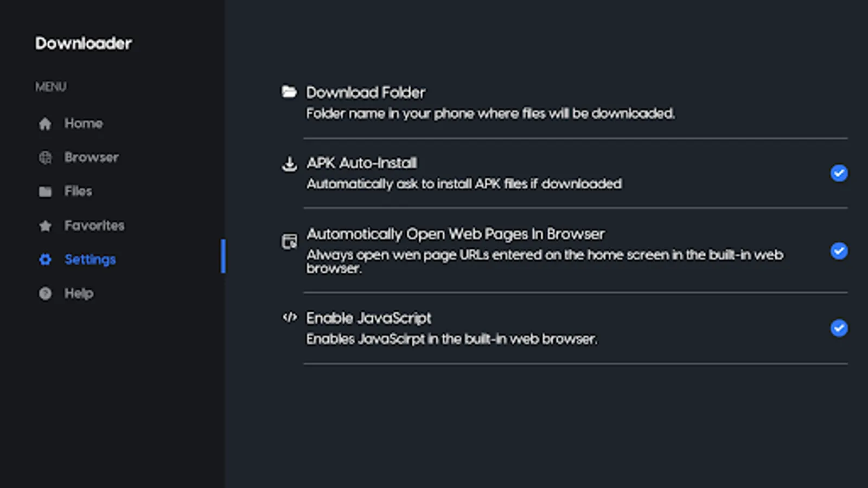Image resolution: width=868 pixels, height=488 pixels.
Task: Open the Settings menu entry
Action: tap(90, 259)
